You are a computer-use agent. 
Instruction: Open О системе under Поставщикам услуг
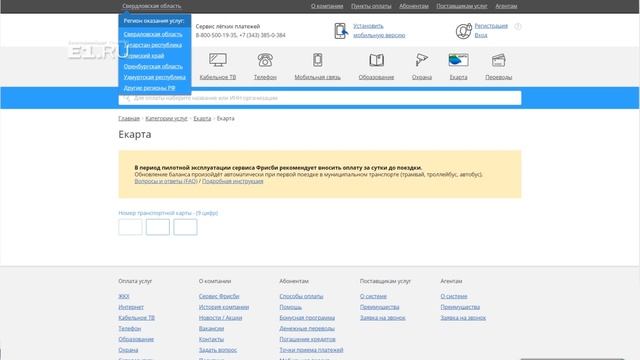[373, 296]
